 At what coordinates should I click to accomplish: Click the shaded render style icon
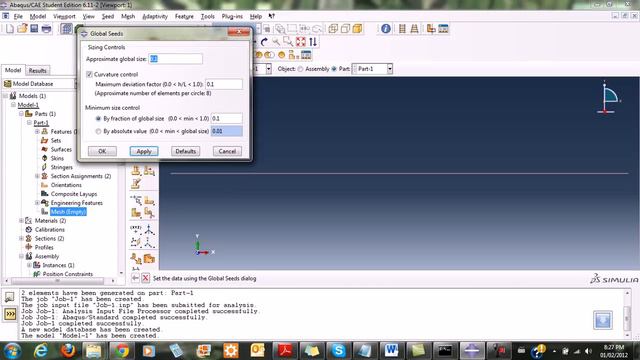coord(358,29)
